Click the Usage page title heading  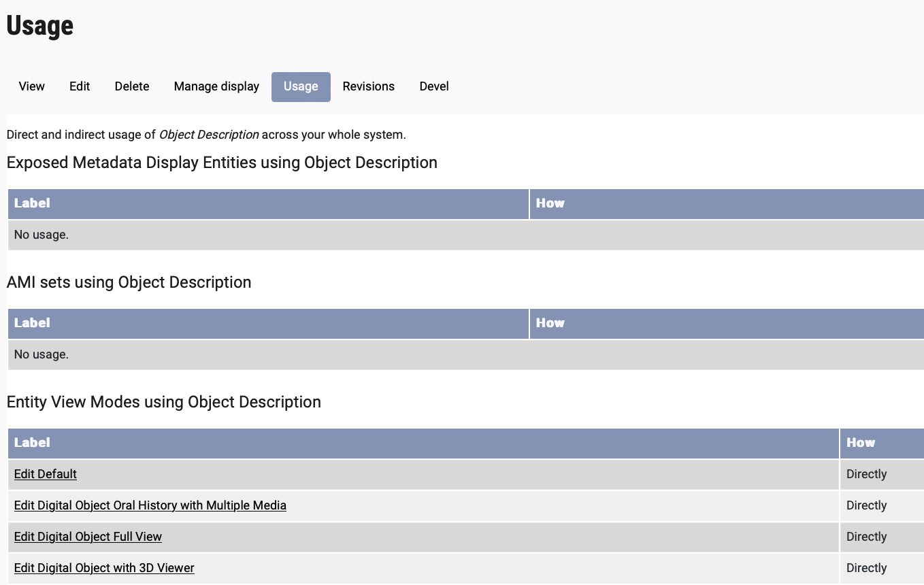40,26
